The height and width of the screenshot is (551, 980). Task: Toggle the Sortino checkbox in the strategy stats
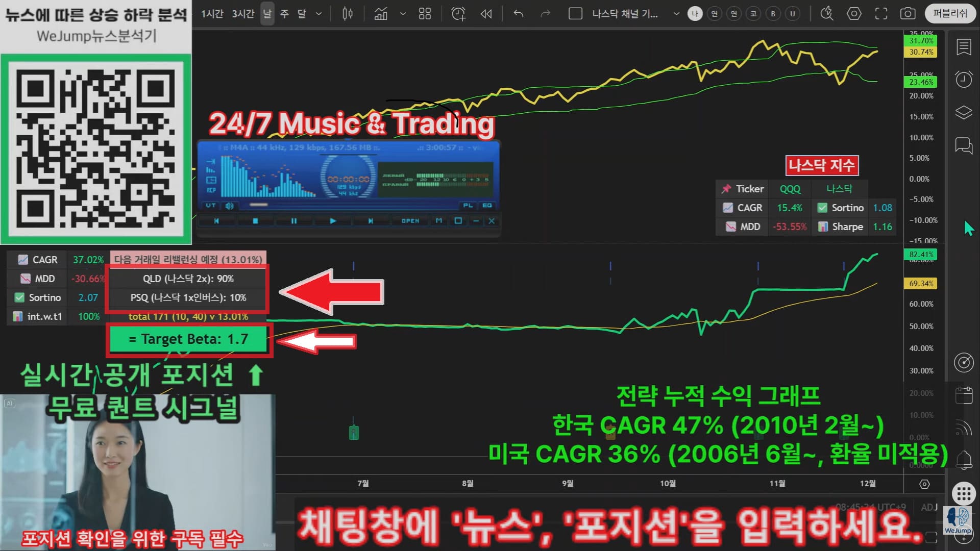coord(19,297)
